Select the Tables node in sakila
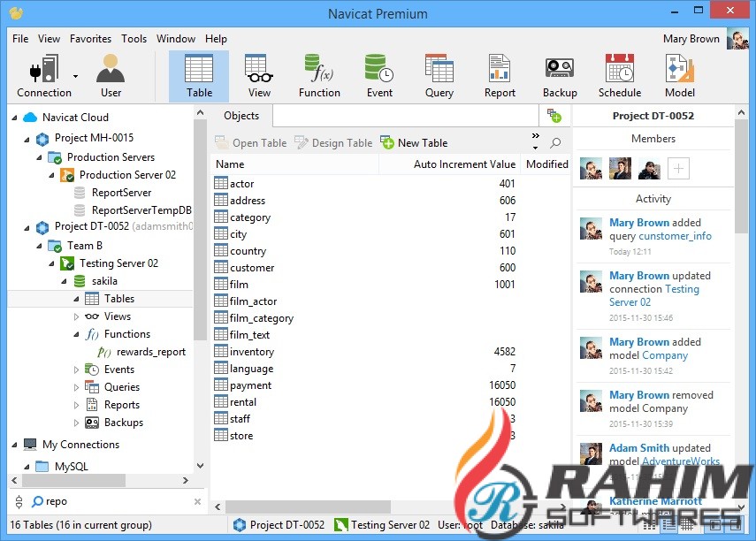756x541 pixels. coord(102,299)
